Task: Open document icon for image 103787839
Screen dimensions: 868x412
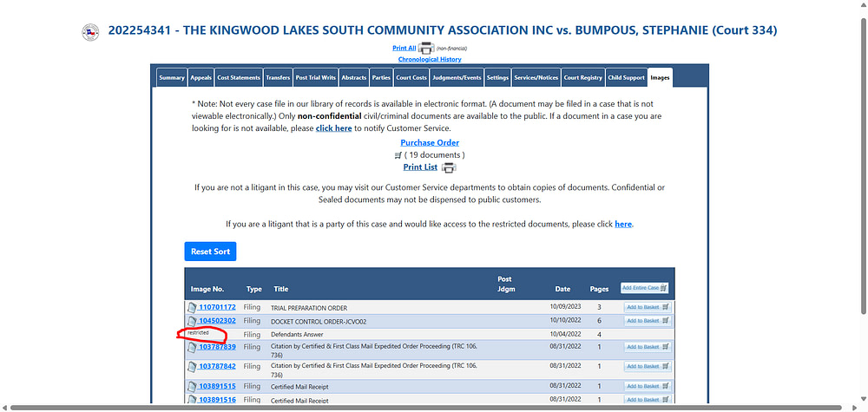Action: (x=192, y=347)
